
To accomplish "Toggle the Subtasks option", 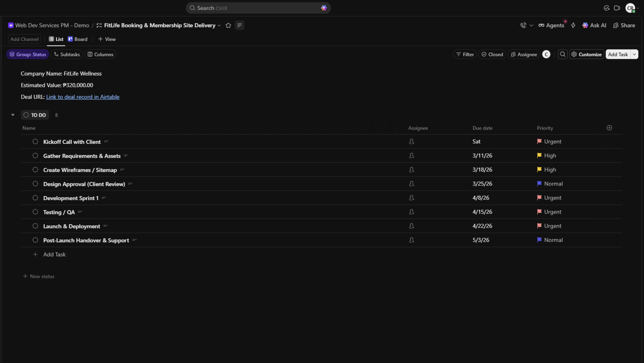I will tap(67, 54).
